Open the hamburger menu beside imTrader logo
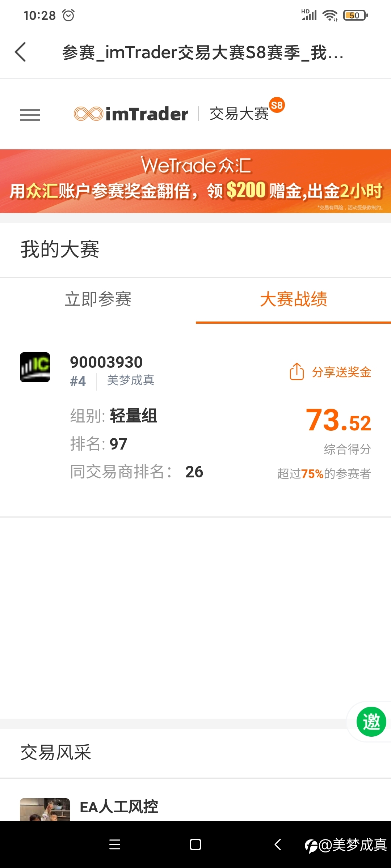 [30, 115]
